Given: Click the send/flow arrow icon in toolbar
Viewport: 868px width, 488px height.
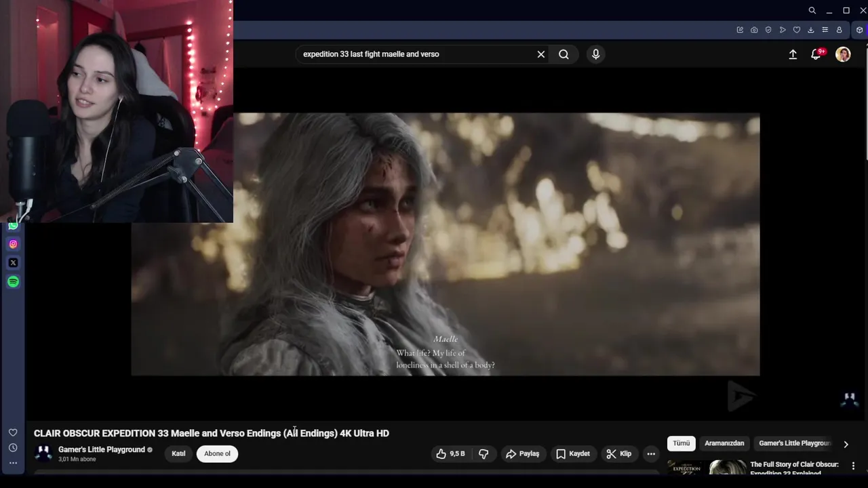Looking at the screenshot, I should (x=783, y=30).
